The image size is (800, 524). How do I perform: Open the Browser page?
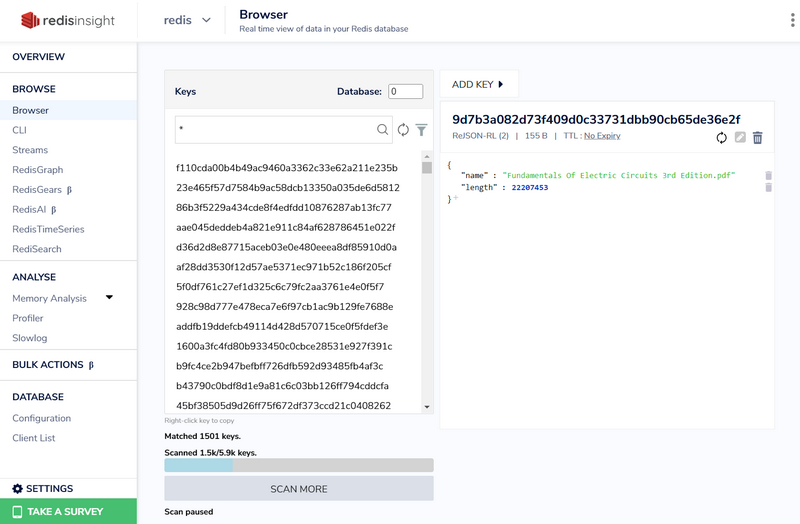pyautogui.click(x=68, y=110)
